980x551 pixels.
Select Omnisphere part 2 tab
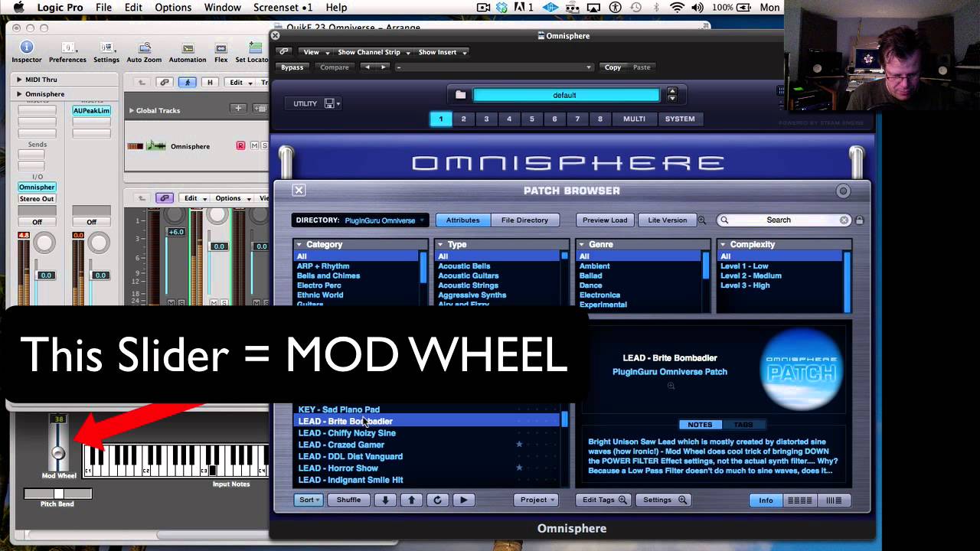(x=463, y=119)
